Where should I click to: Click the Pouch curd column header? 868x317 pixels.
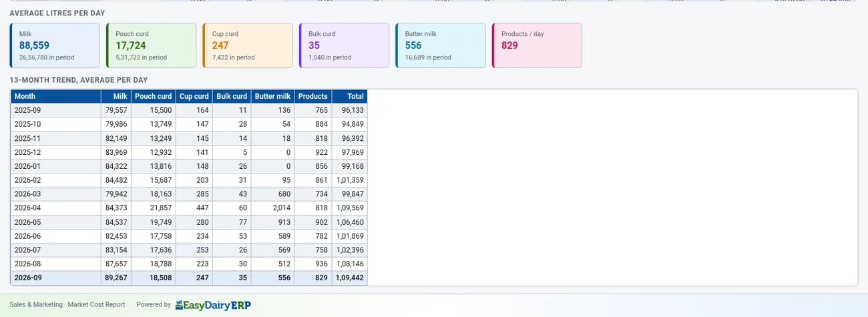coord(154,96)
